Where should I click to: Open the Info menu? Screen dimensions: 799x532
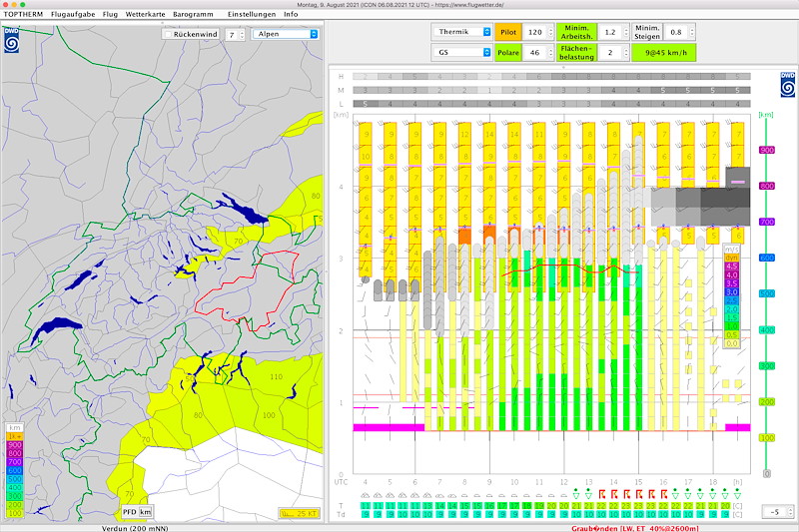(x=291, y=14)
